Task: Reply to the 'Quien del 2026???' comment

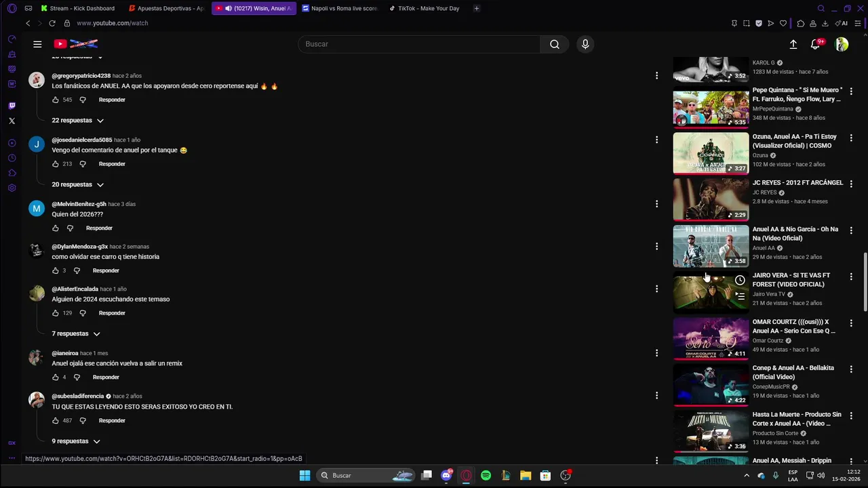Action: coord(99,228)
